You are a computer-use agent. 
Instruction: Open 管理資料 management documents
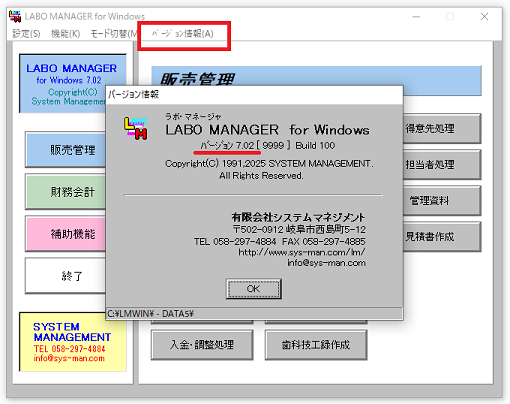(x=442, y=201)
